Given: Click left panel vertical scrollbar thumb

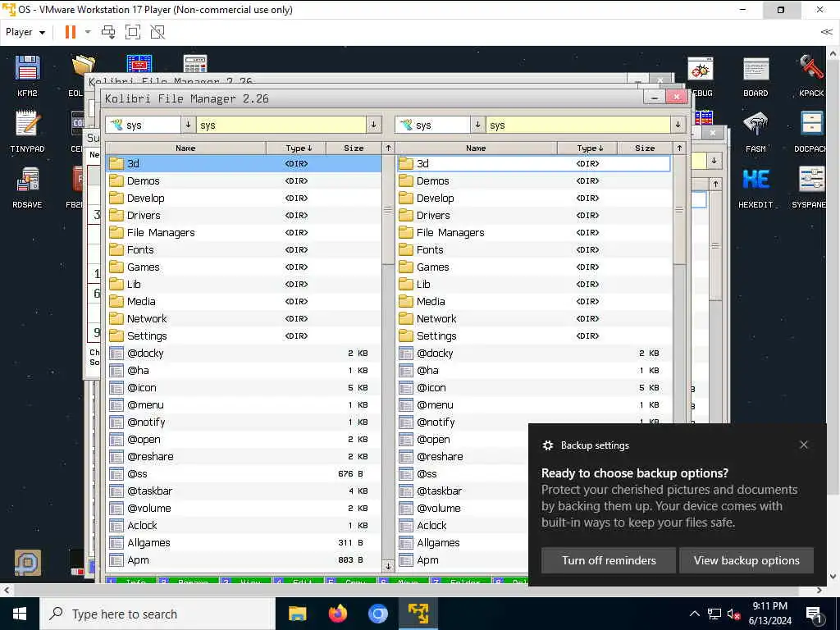Looking at the screenshot, I should coord(388,210).
